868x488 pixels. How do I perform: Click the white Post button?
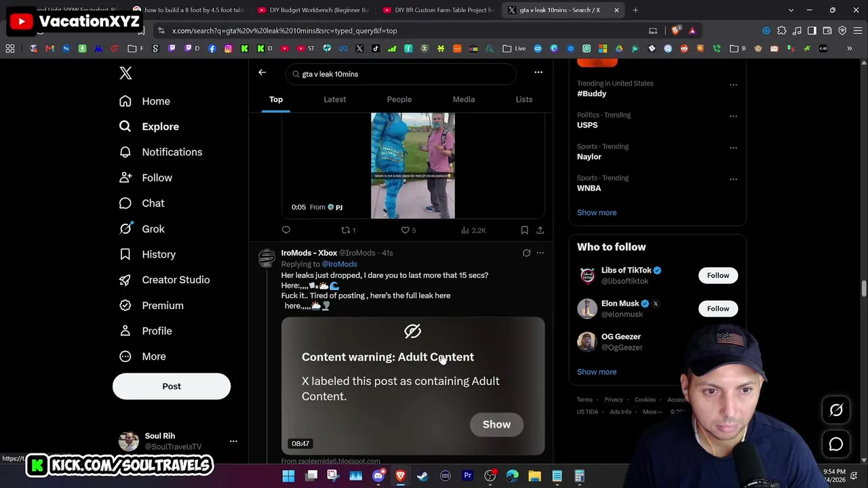[x=172, y=386]
